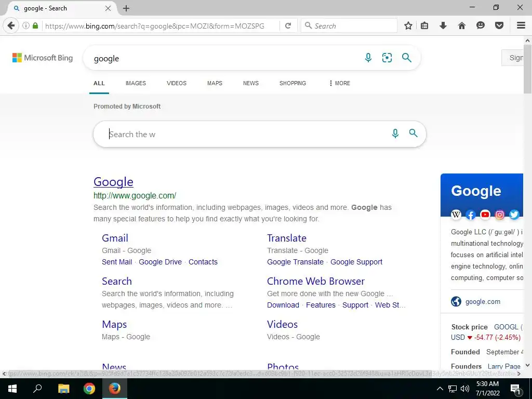Click microphone in promoted search box
The image size is (532, 399).
(395, 134)
